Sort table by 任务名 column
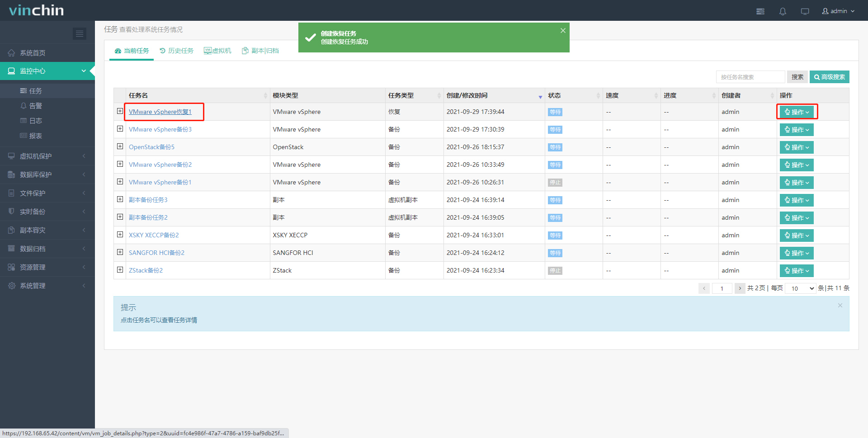This screenshot has width=868, height=438. point(198,95)
